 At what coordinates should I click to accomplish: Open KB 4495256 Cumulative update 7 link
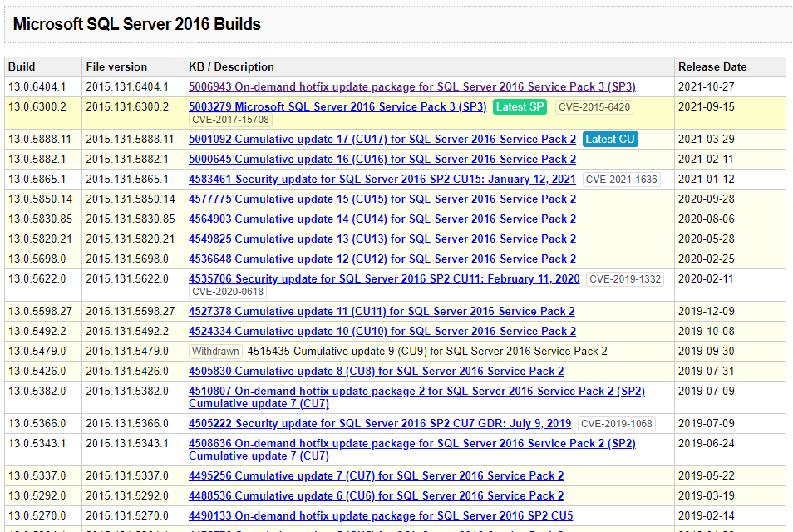click(x=377, y=475)
